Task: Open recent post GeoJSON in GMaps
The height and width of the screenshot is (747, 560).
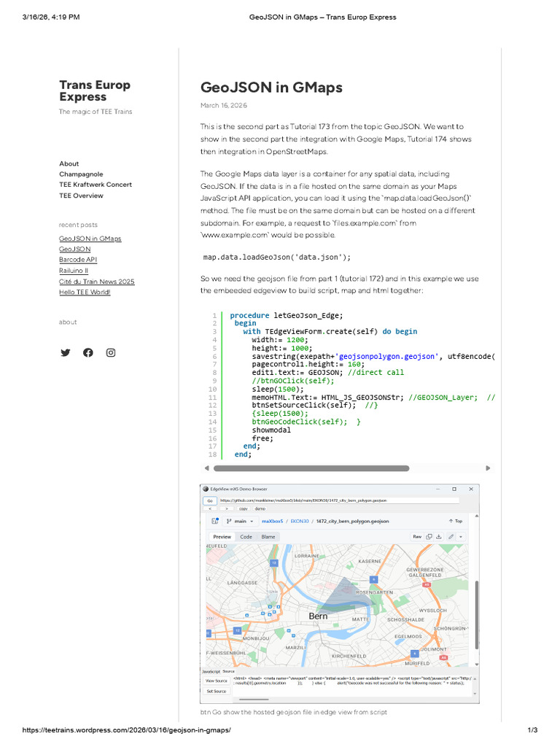Action: point(90,239)
